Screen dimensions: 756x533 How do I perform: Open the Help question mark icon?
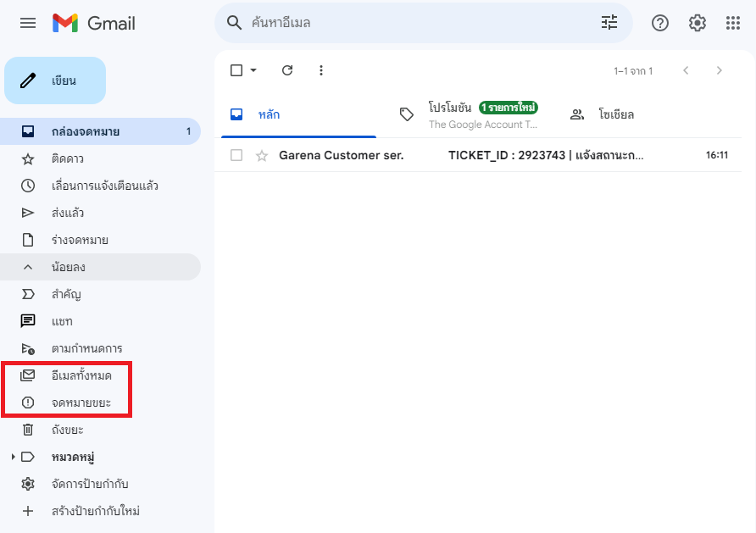tap(660, 23)
